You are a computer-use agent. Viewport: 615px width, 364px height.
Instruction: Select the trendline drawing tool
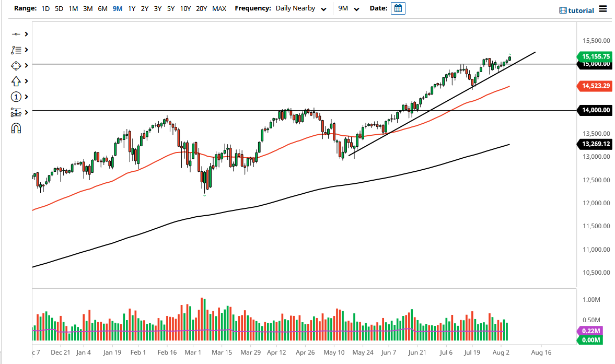(16, 34)
